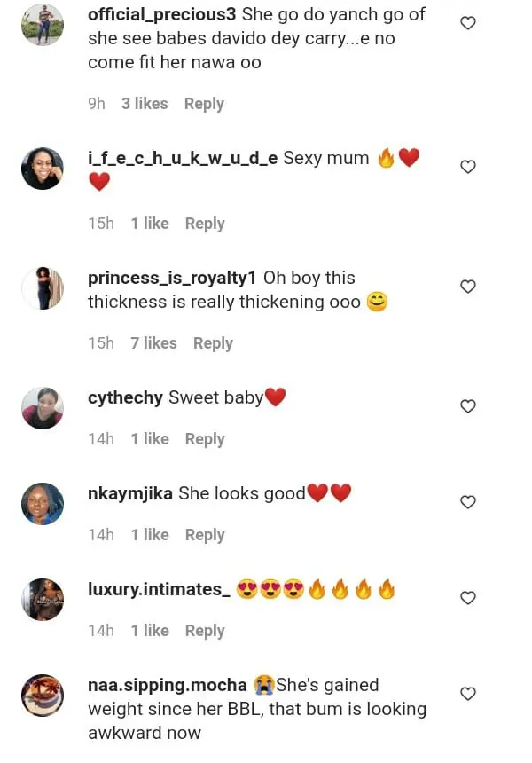Like official_precious3's comment with the heart
532x763 pixels.
[x=468, y=23]
